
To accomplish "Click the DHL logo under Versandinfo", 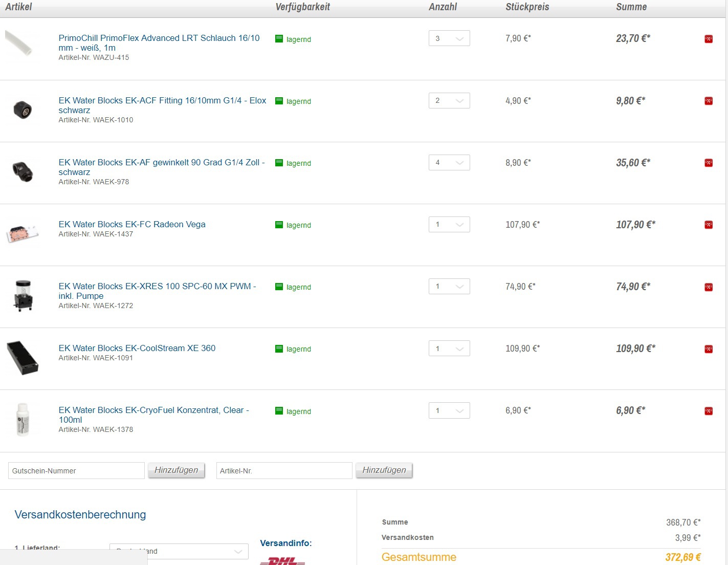I will 282,561.
